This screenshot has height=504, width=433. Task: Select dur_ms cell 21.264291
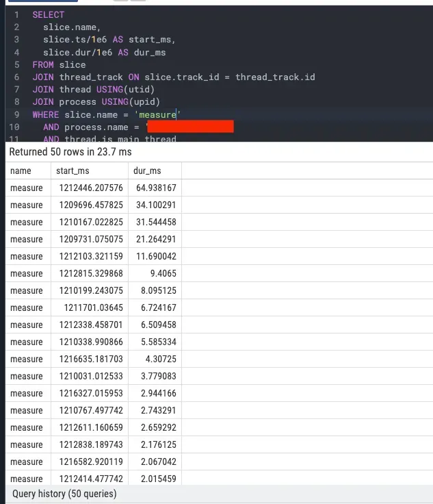(156, 239)
